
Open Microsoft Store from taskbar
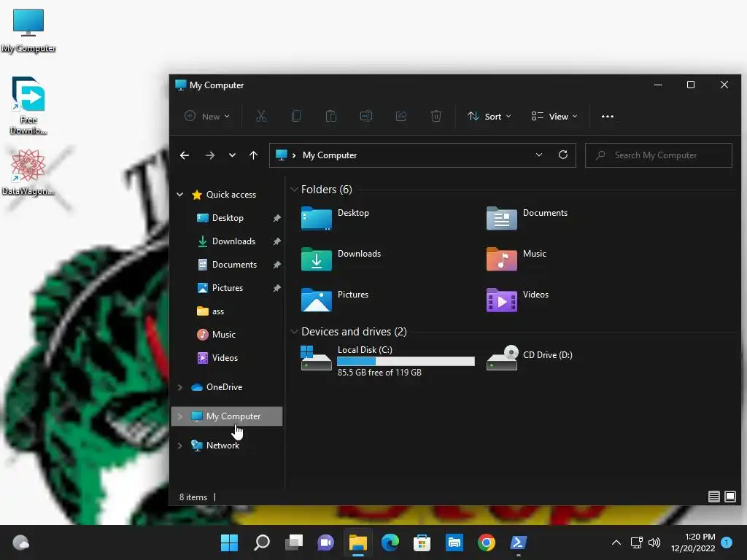pos(422,542)
